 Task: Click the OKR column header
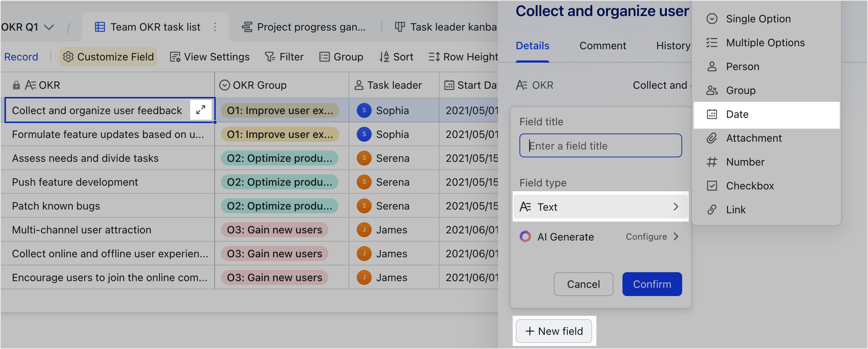tap(107, 85)
